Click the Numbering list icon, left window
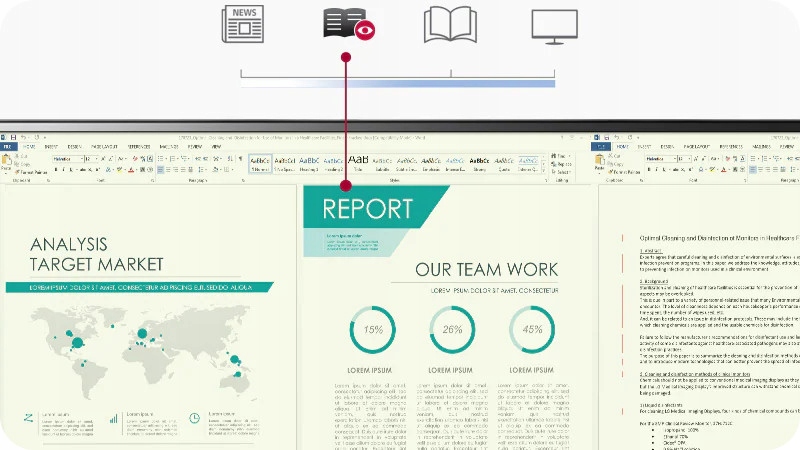The height and width of the screenshot is (450, 800). click(172, 159)
